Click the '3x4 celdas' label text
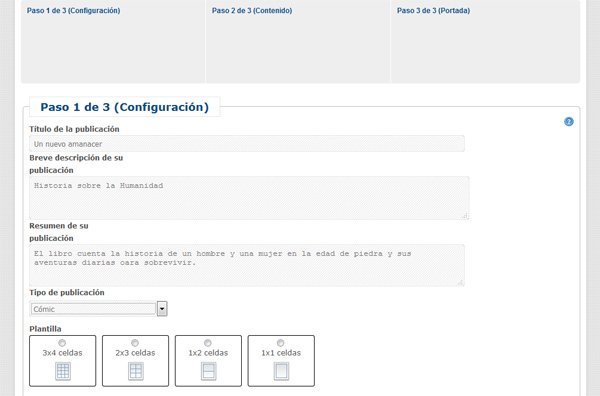The height and width of the screenshot is (396, 600). (x=62, y=353)
